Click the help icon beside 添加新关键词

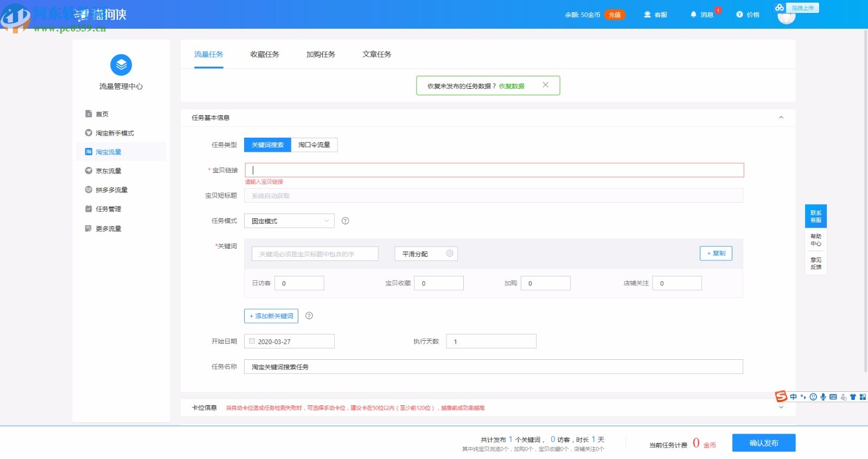point(309,315)
